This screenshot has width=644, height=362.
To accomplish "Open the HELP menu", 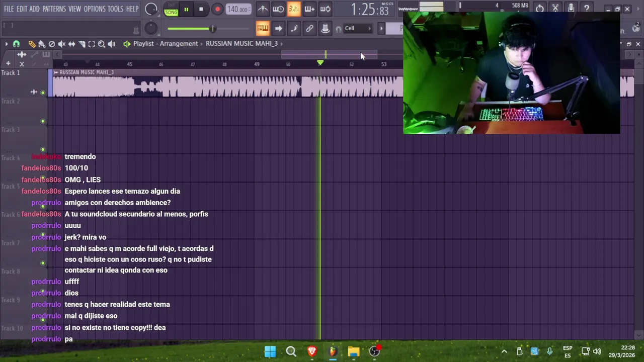I will pos(132,9).
